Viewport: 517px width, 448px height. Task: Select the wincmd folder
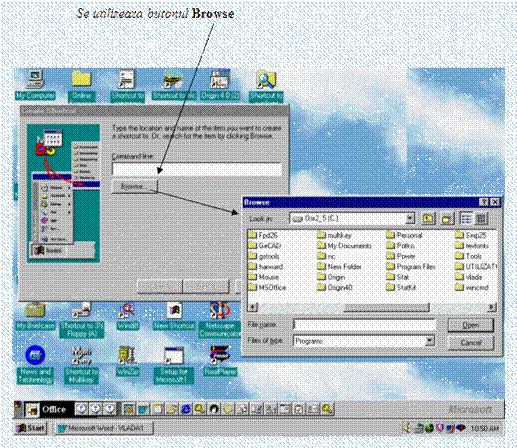472,287
